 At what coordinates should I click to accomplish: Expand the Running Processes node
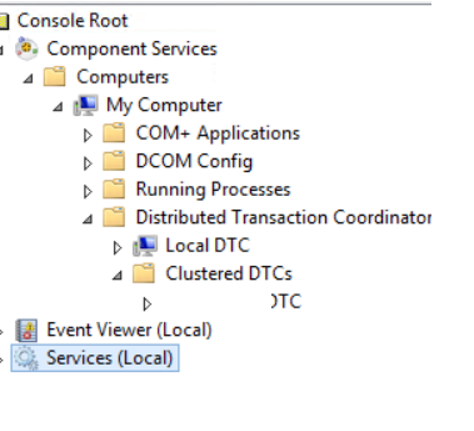click(x=88, y=191)
